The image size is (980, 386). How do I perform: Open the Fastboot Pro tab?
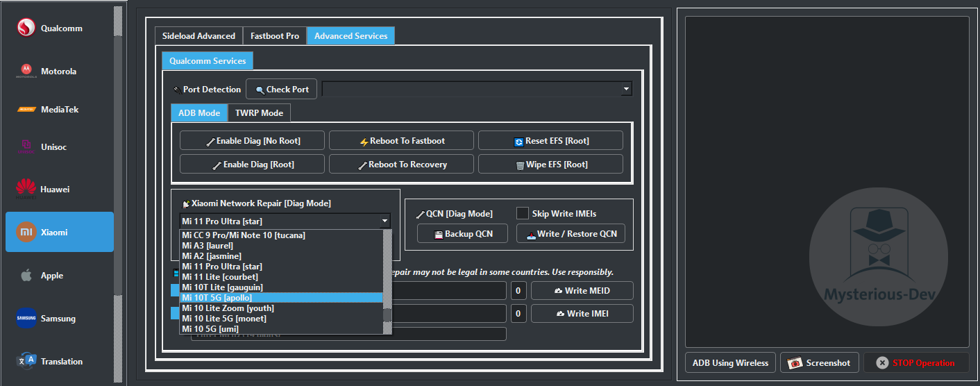pos(275,36)
